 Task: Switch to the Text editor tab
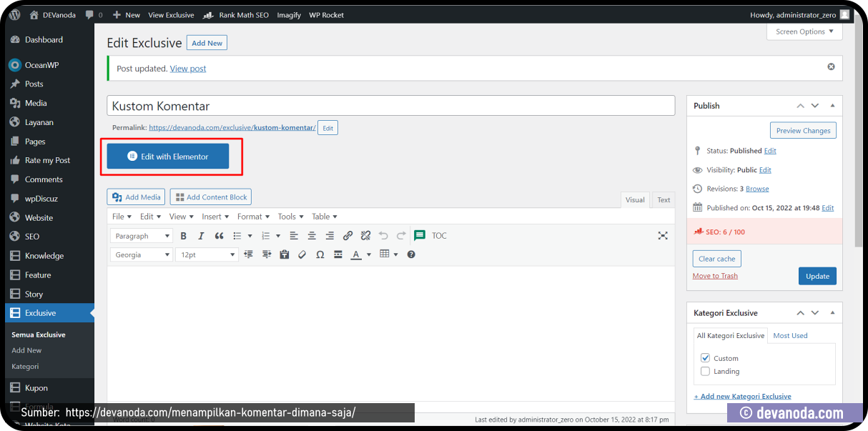(664, 200)
